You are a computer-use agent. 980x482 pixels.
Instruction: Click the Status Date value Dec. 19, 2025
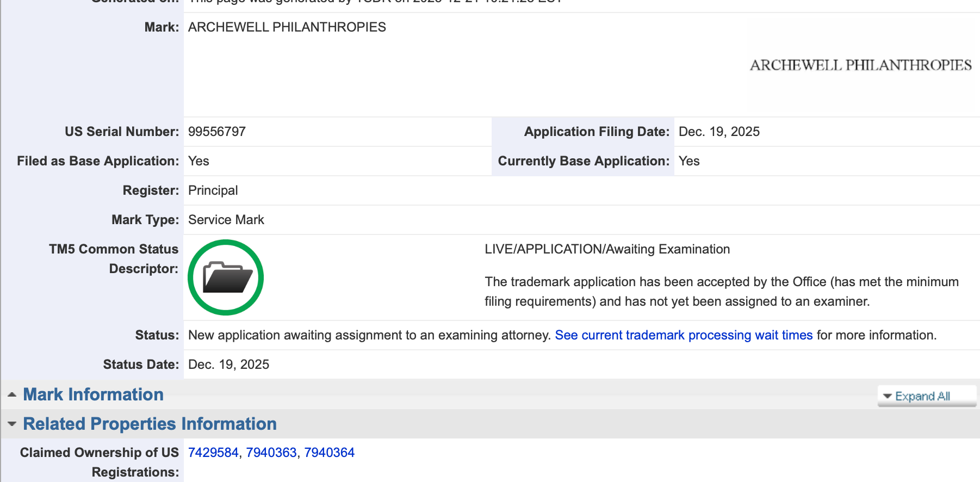(228, 364)
